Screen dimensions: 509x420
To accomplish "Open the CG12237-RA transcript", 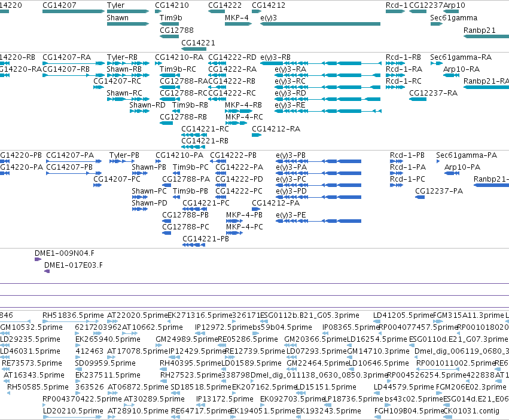I will point(434,93).
